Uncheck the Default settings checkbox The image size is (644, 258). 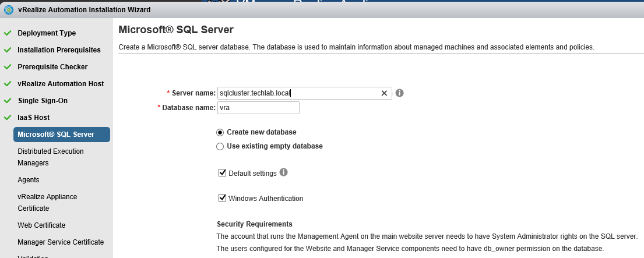(x=223, y=173)
